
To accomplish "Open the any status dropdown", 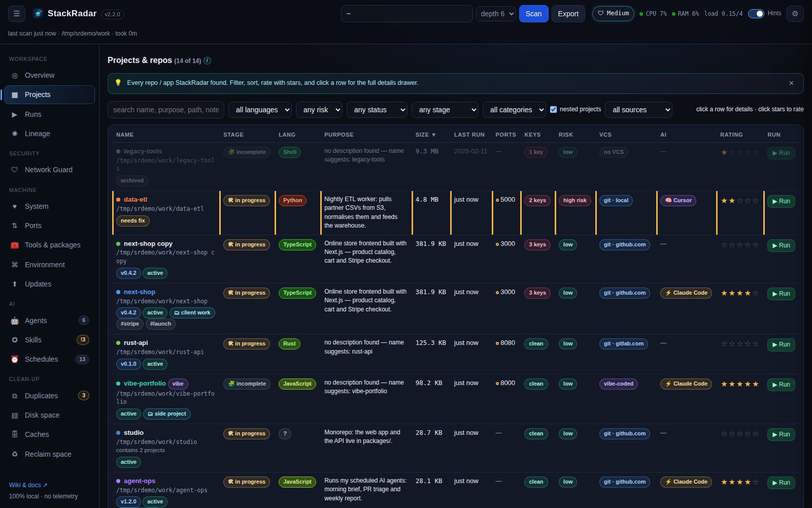I will [377, 110].
